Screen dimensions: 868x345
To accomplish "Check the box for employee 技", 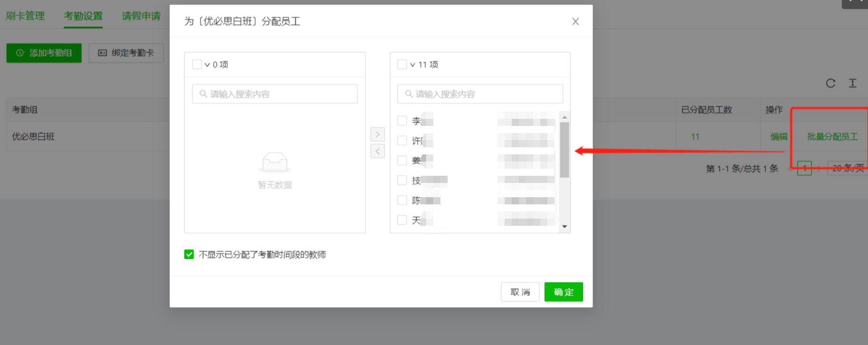I will pos(402,180).
